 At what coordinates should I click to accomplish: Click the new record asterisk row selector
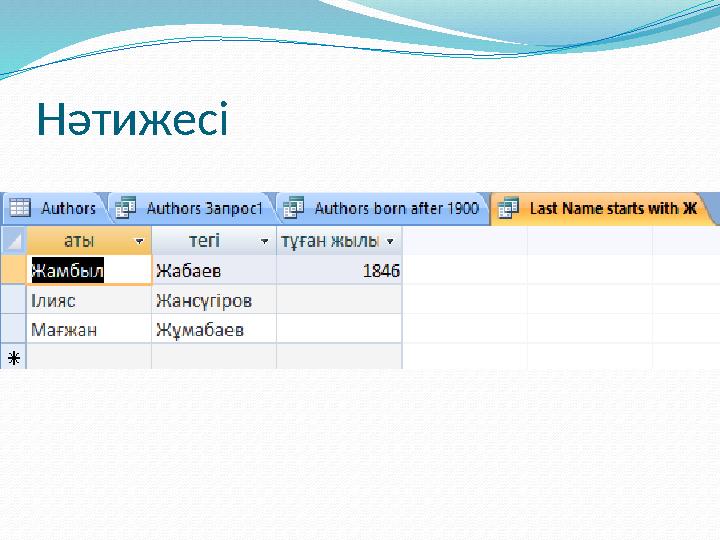(14, 357)
